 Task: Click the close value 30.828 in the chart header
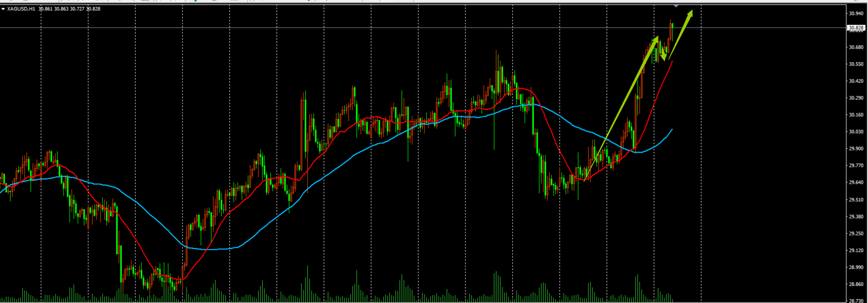93,9
